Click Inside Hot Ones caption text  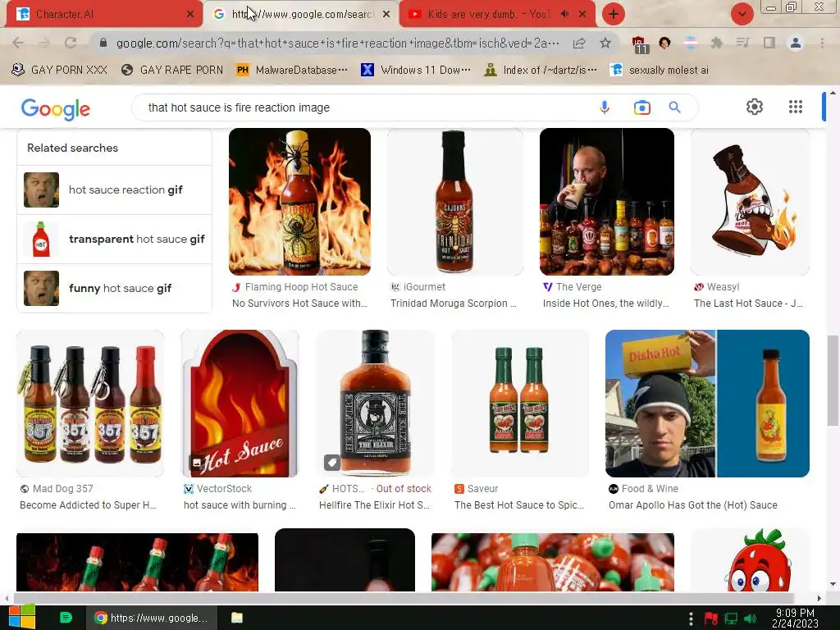(606, 304)
